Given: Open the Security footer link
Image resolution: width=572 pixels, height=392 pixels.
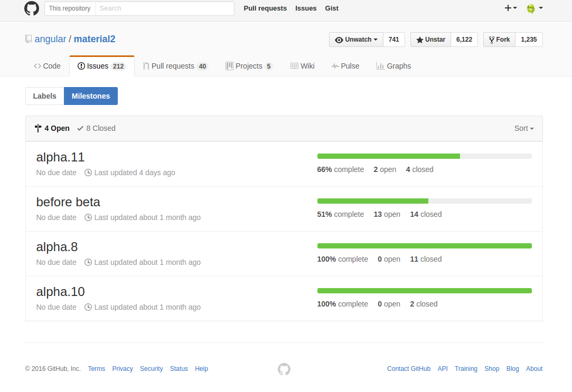Looking at the screenshot, I should coord(152,369).
